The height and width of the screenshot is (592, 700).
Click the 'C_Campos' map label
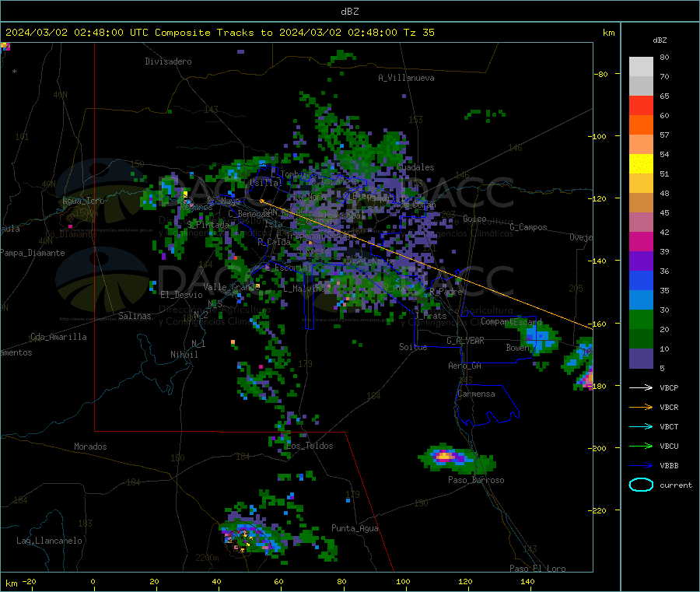click(528, 227)
